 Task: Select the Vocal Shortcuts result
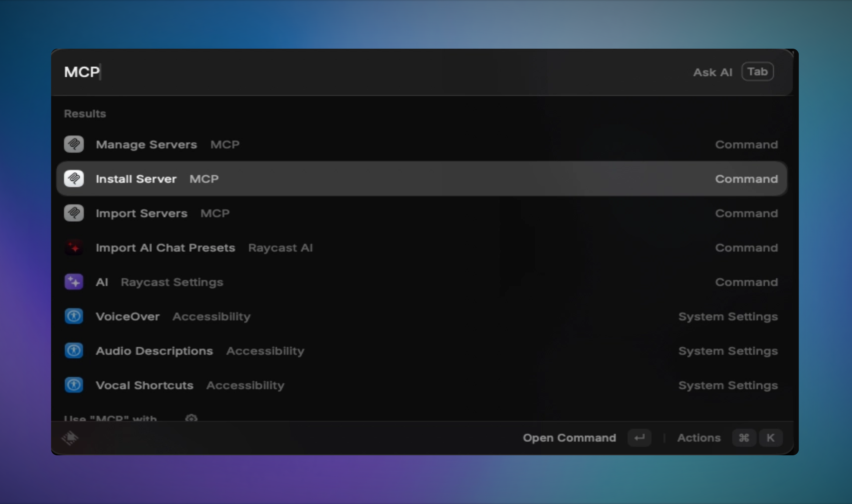[x=421, y=385]
